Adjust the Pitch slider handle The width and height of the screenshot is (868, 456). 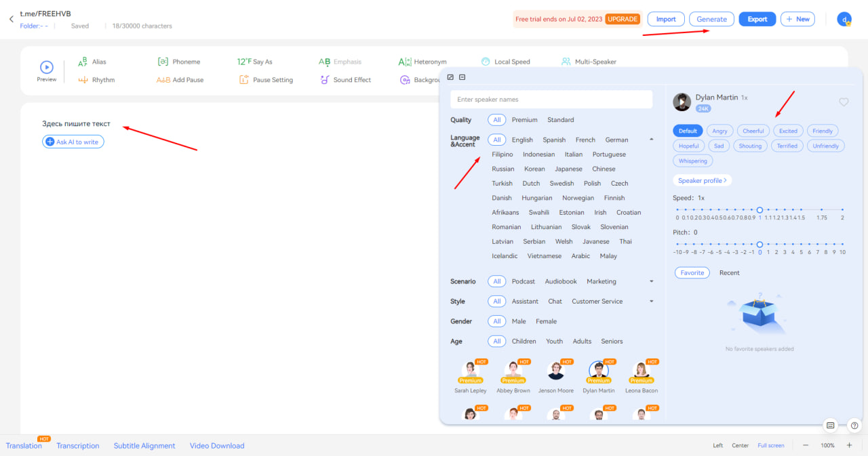pyautogui.click(x=759, y=244)
